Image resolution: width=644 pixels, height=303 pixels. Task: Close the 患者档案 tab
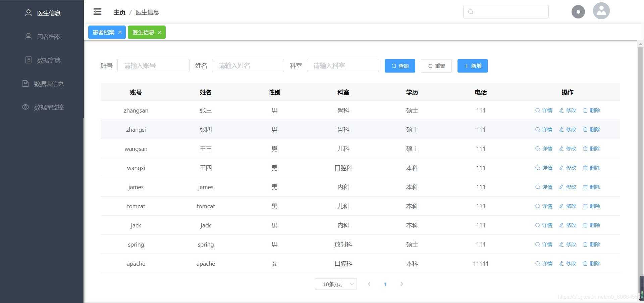(x=120, y=32)
